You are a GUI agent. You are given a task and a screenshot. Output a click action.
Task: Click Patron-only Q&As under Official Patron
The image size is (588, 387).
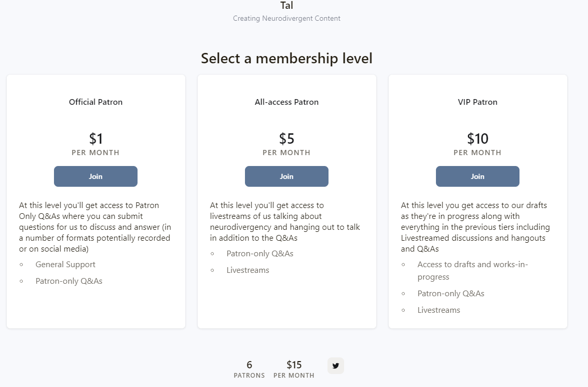point(69,281)
